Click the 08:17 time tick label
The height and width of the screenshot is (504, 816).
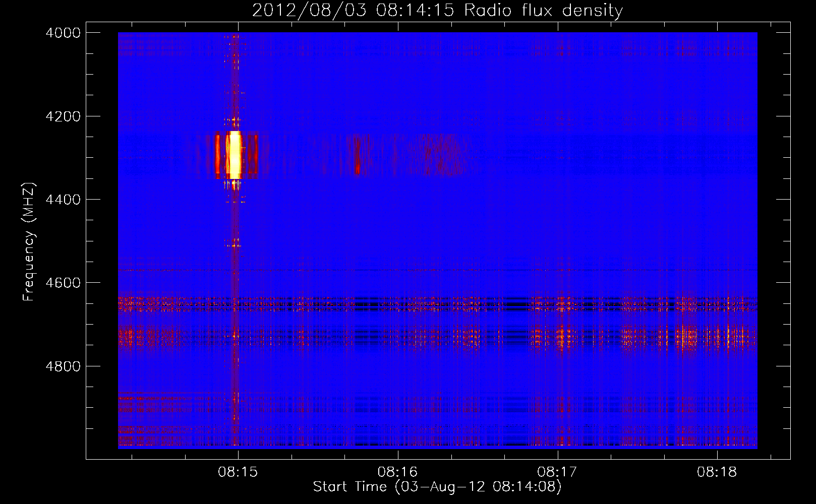pos(558,472)
